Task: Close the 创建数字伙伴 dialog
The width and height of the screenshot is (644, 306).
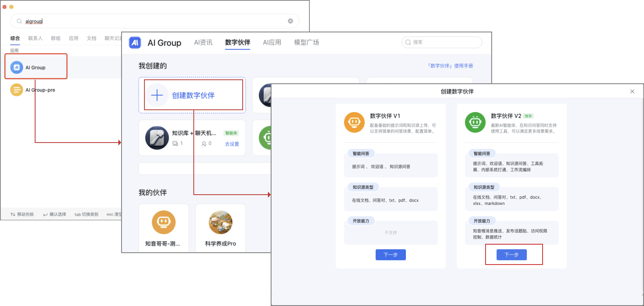Action: point(632,92)
